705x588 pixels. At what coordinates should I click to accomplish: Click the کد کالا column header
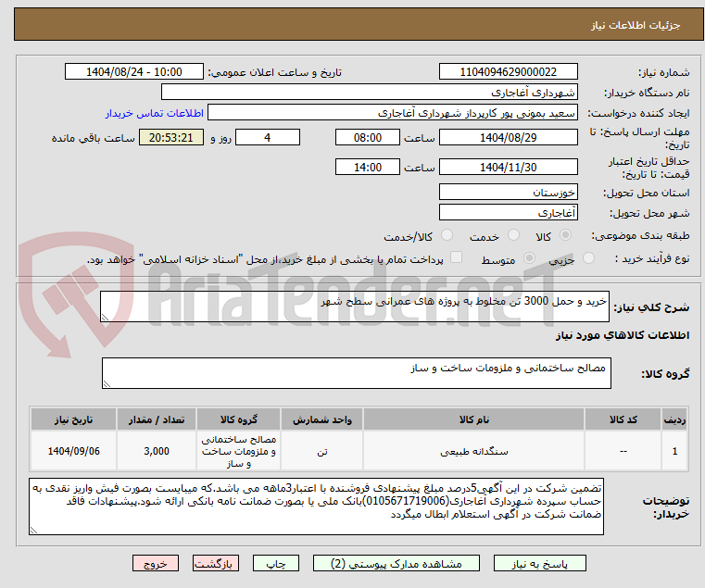click(623, 419)
